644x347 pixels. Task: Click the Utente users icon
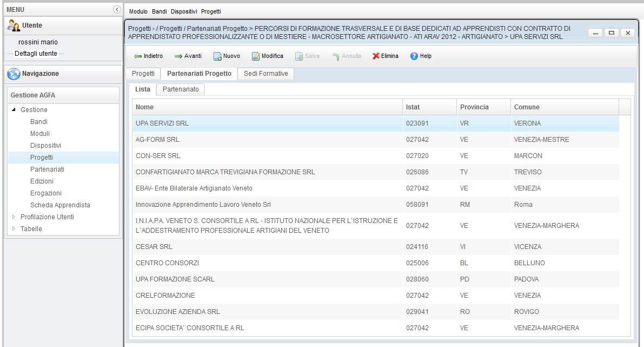click(14, 26)
